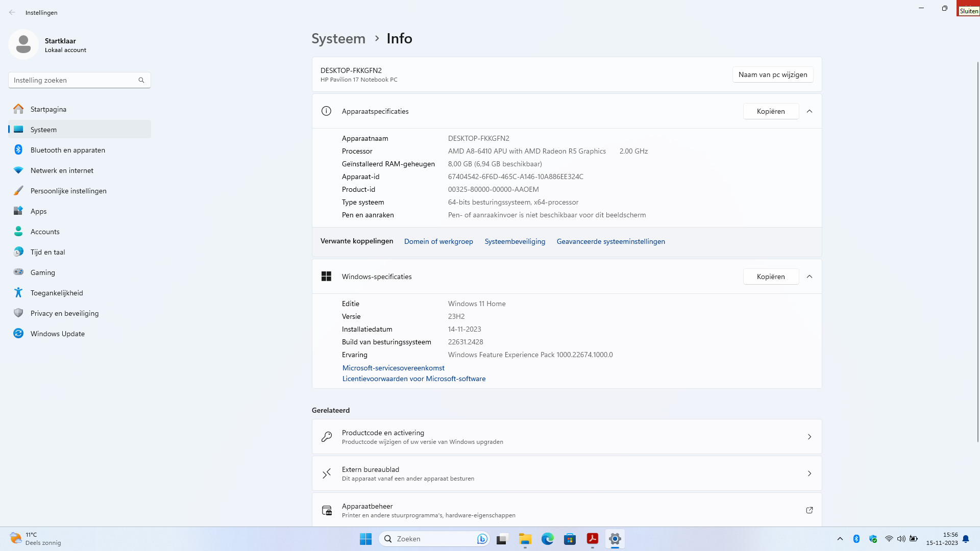Click the Tijd en taal clock icon
Viewport: 980px width, 551px height.
coord(18,252)
